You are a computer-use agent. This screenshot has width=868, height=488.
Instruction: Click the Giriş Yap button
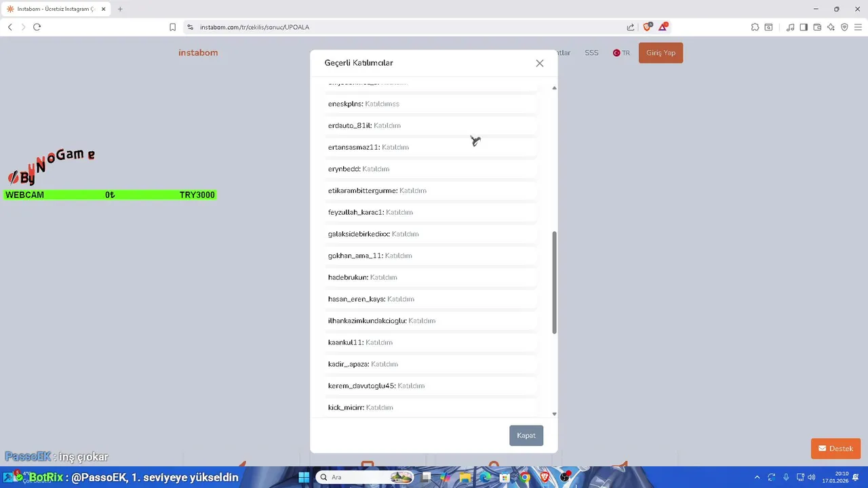pyautogui.click(x=660, y=53)
